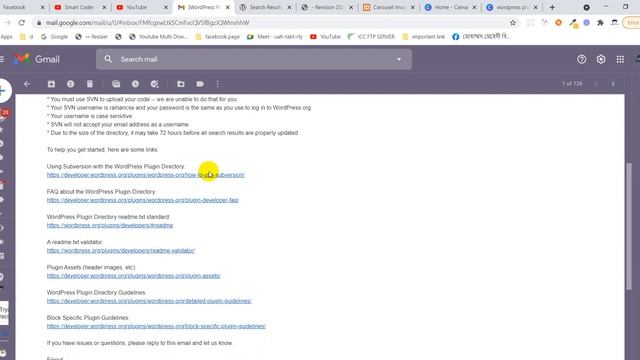Image resolution: width=640 pixels, height=360 pixels.
Task: Open the Move to folder icon
Action: (x=180, y=84)
